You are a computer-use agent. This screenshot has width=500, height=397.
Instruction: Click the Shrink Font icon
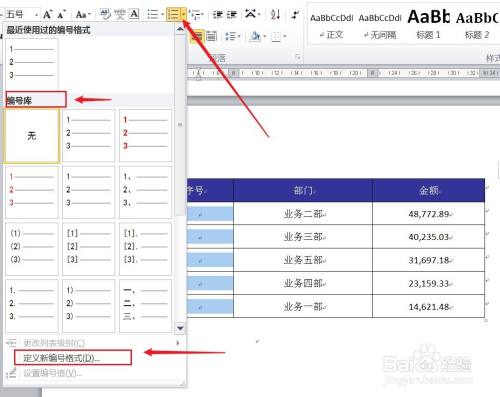62,14
